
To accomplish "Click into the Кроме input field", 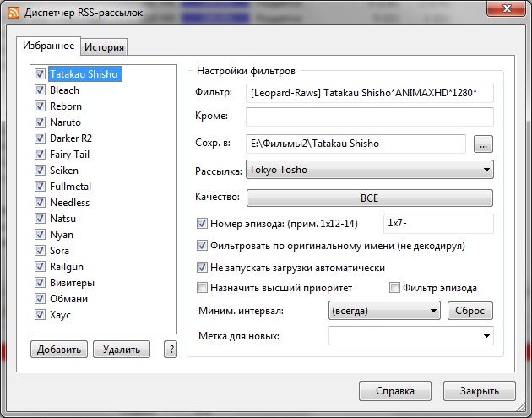I will pyautogui.click(x=369, y=117).
